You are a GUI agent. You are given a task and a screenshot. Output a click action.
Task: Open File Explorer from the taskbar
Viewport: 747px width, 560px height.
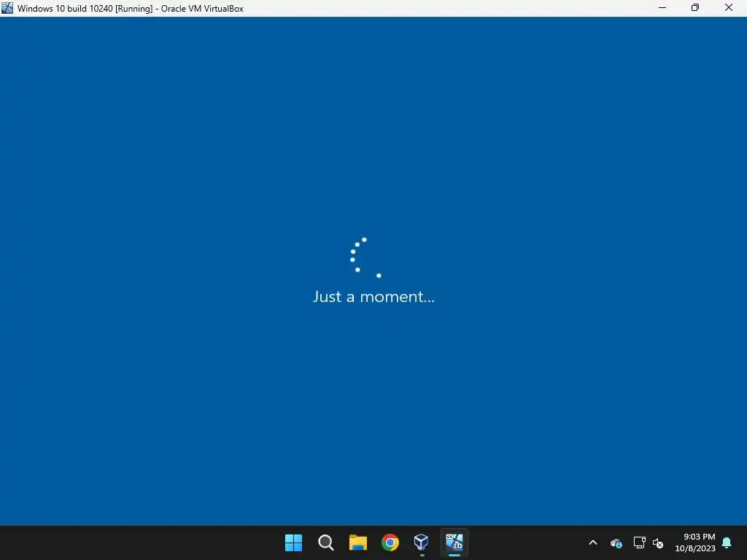(x=357, y=542)
